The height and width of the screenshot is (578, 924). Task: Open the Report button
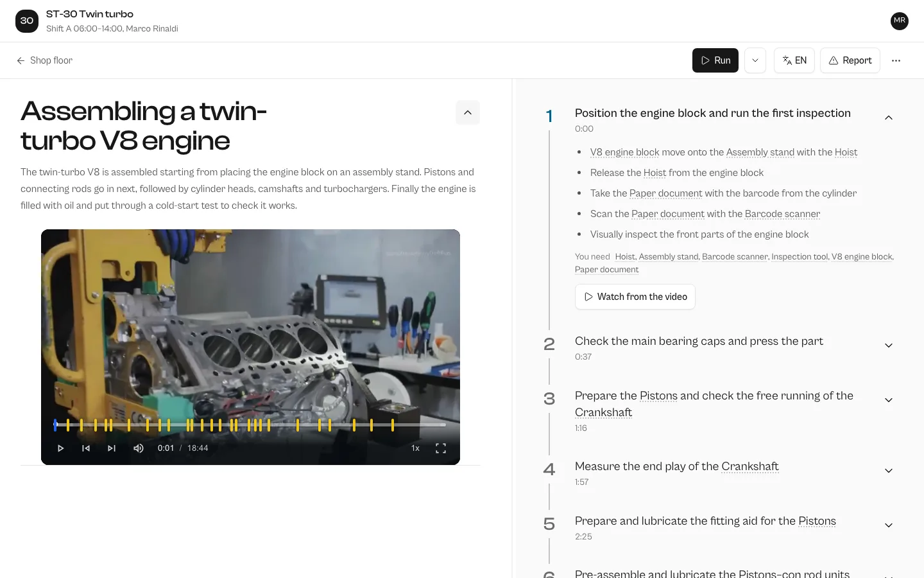[x=850, y=60]
